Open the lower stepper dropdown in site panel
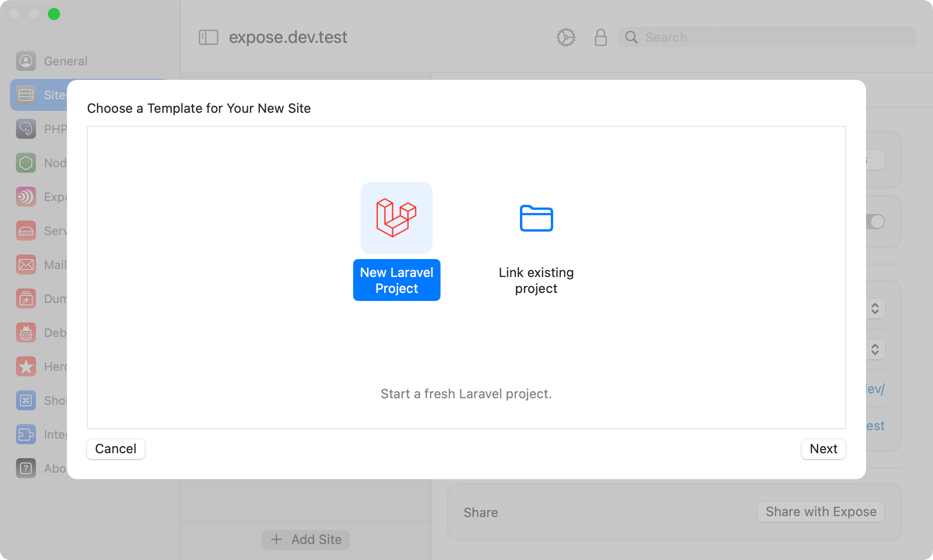 875,349
